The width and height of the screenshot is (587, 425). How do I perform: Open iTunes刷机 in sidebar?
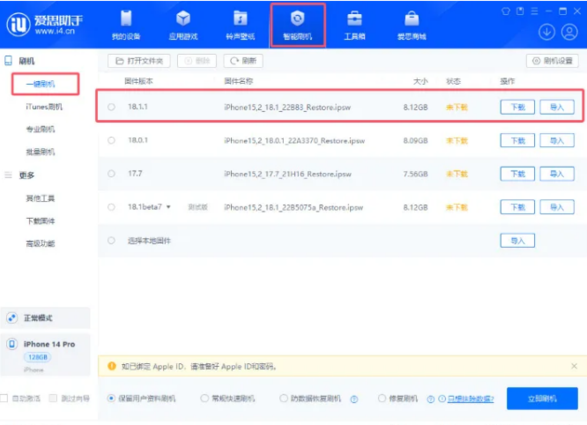(44, 107)
